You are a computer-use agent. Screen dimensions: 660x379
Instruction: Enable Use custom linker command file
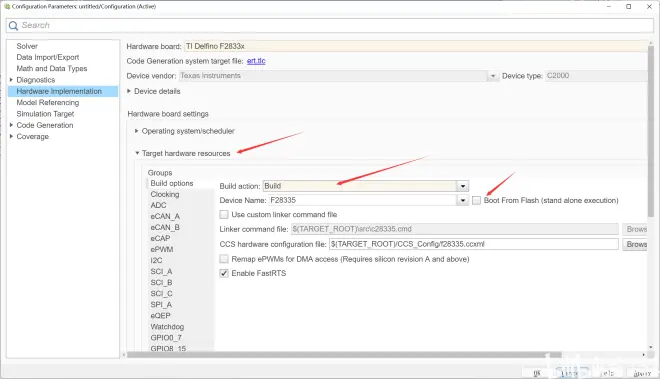224,215
